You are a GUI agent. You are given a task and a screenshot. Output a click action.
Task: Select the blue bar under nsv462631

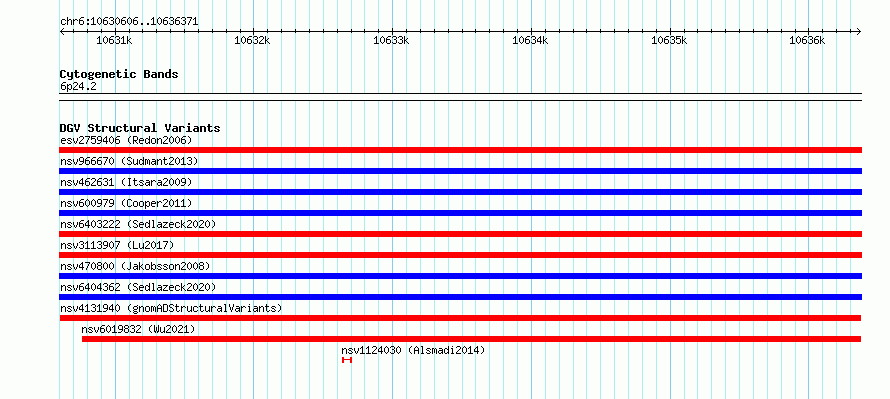coord(460,192)
